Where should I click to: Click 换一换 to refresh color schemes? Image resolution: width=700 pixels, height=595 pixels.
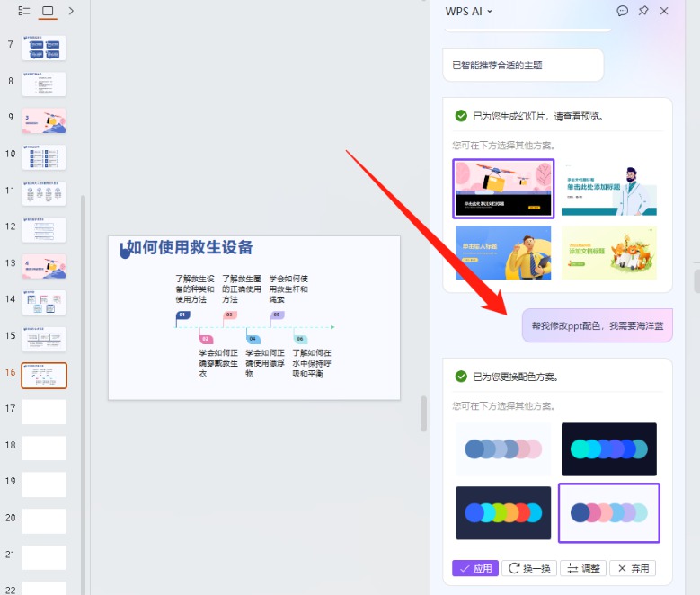pyautogui.click(x=529, y=568)
